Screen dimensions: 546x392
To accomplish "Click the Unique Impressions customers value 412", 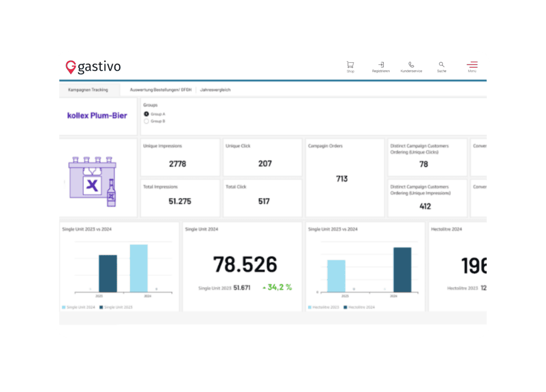I will click(425, 207).
